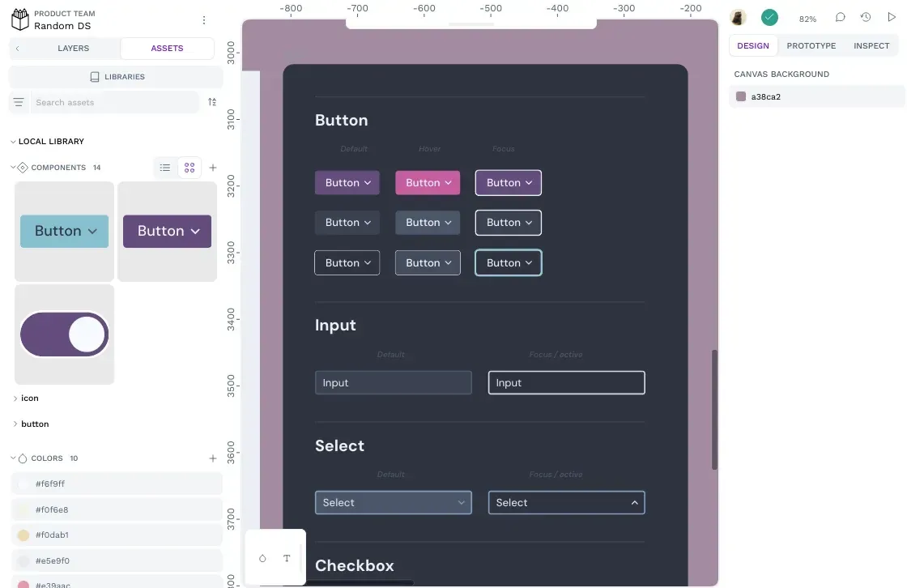Image resolution: width=907 pixels, height=588 pixels.
Task: Open the default Select dropdown on canvas
Action: 394,503
